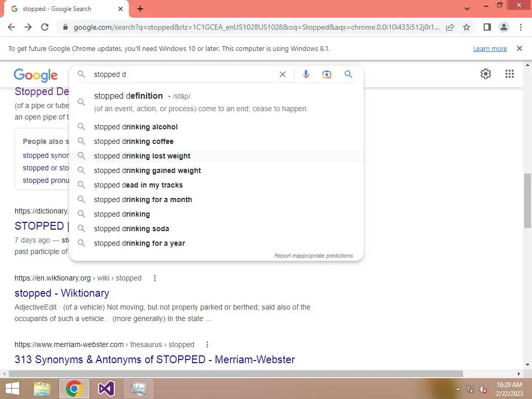
Task: Choose plain 'stopped drinking' suggestion
Action: (x=216, y=215)
